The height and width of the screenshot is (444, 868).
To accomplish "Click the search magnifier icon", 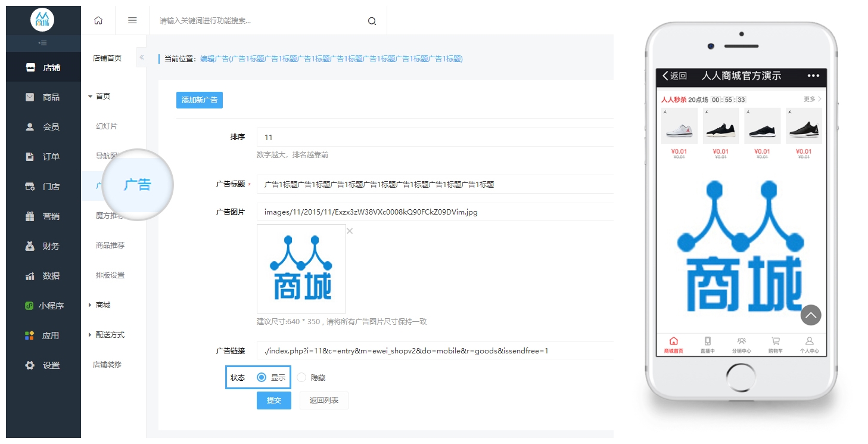I will tap(372, 21).
